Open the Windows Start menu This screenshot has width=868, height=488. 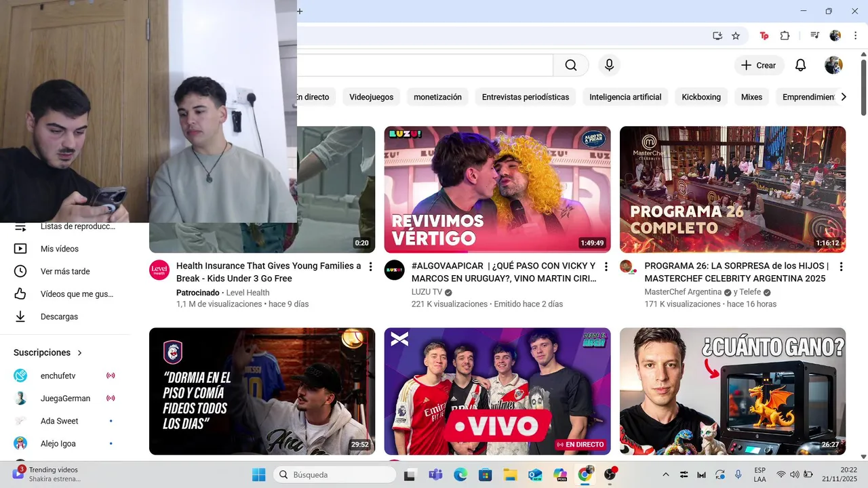258,474
